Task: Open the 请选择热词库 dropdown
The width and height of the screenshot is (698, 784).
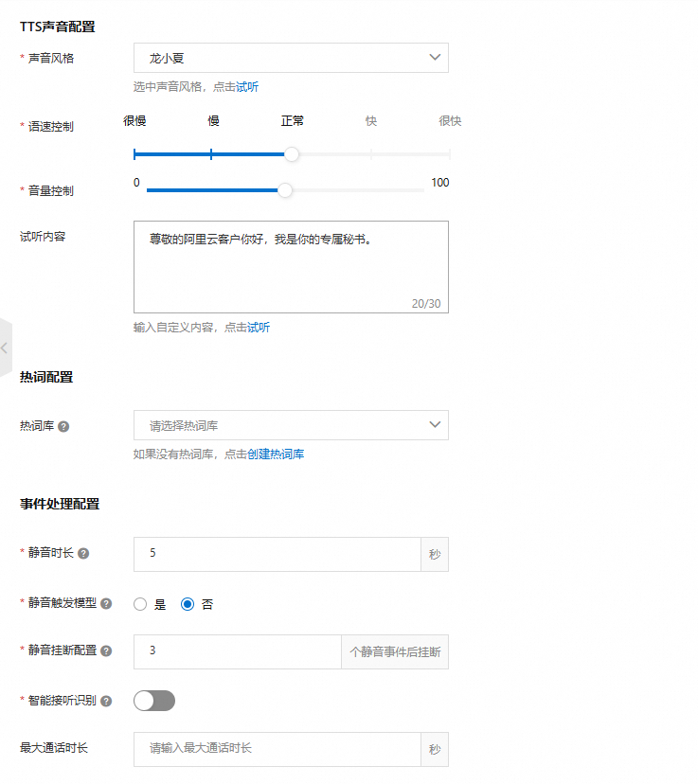Action: click(x=291, y=425)
